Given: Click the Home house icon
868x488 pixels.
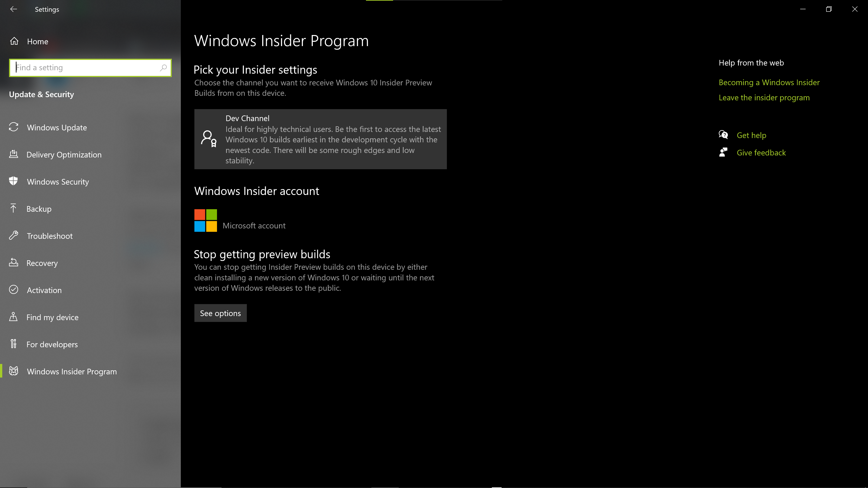Looking at the screenshot, I should pyautogui.click(x=14, y=41).
